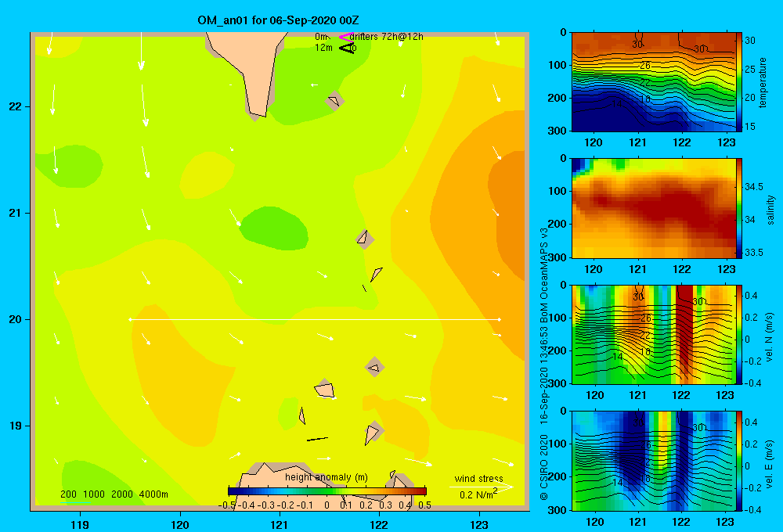This screenshot has width=783, height=532.
Task: Click longitude label '123' on main map axis
Action: click(479, 525)
